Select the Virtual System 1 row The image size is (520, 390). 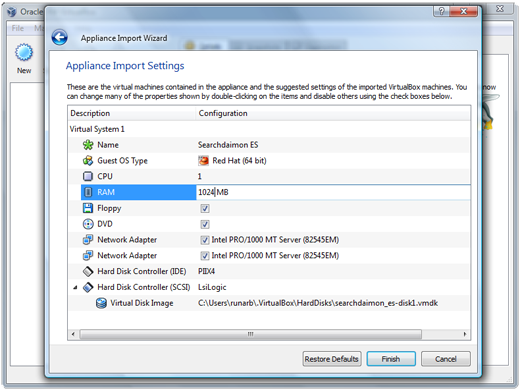(269, 129)
